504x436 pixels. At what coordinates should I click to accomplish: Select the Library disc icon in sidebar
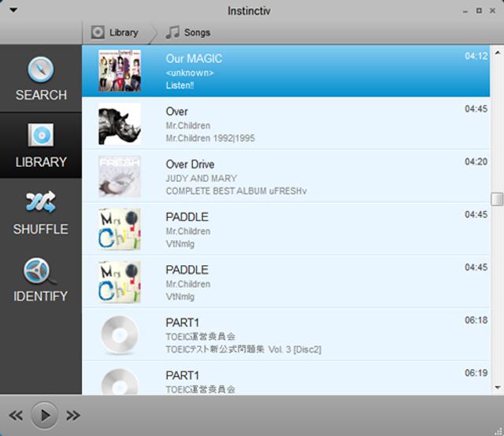tap(41, 135)
